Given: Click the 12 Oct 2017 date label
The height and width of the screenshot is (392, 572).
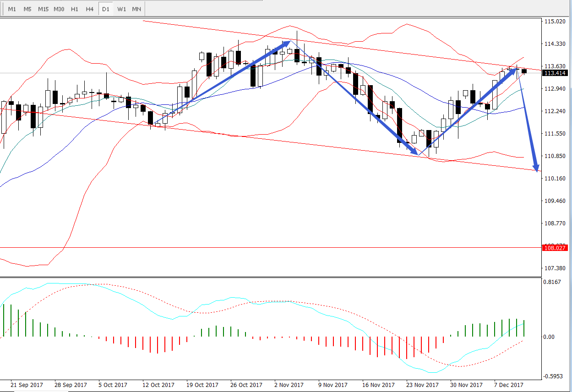Looking at the screenshot, I should pos(158,385).
